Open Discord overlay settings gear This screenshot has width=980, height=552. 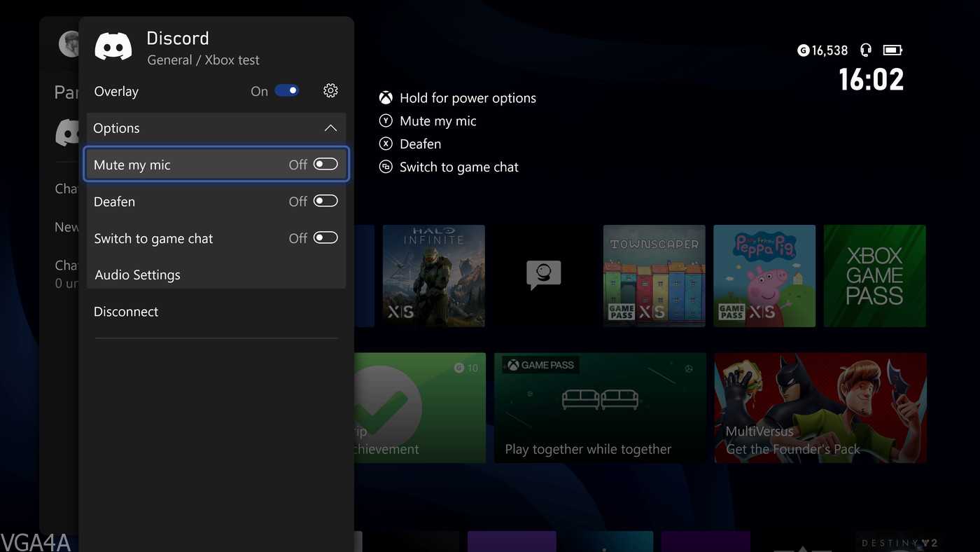(x=330, y=91)
